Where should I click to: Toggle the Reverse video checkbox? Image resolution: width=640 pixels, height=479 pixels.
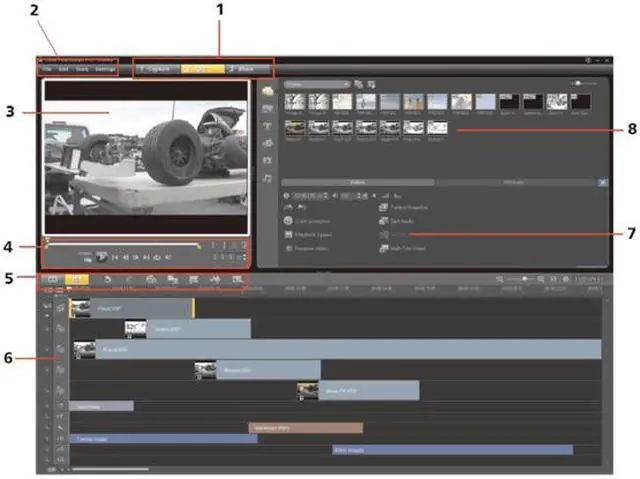click(x=289, y=248)
